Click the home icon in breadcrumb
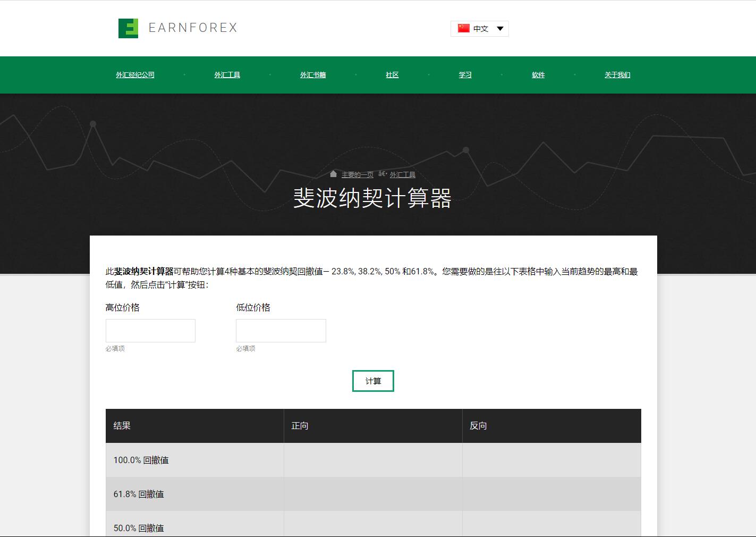The height and width of the screenshot is (537, 756). coord(333,174)
